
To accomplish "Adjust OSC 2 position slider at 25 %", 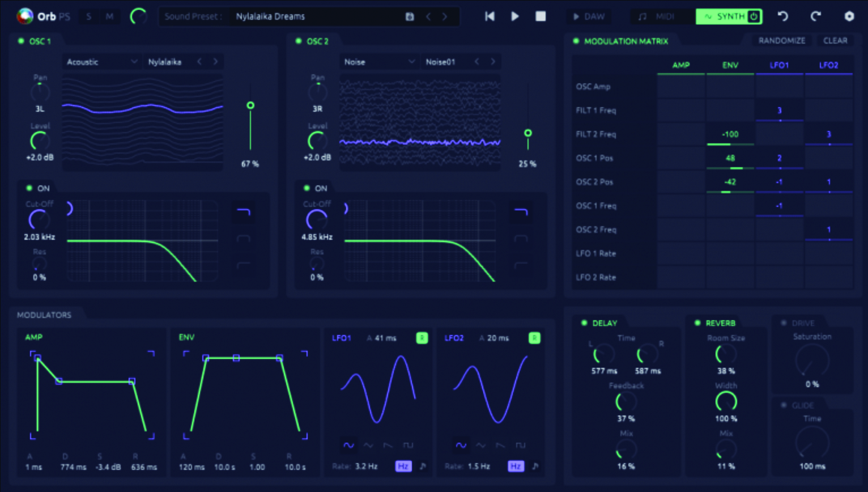I will pyautogui.click(x=528, y=133).
